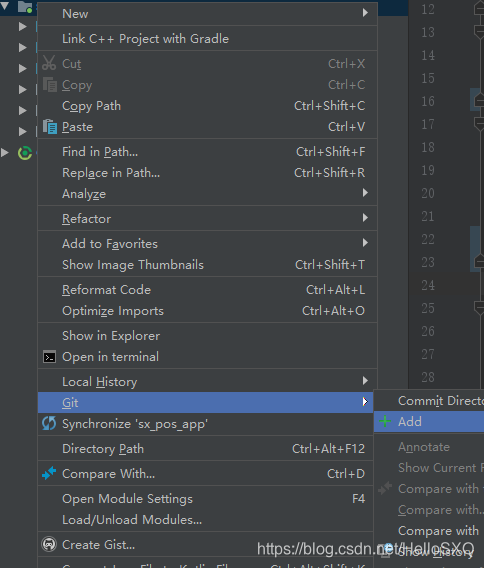Choose Replace in Path

coord(207,173)
